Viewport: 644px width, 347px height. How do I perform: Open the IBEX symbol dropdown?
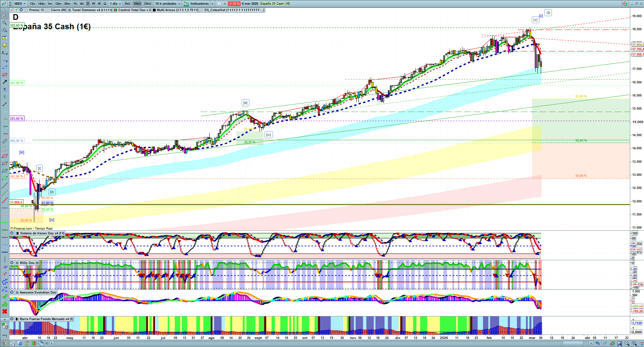[x=20, y=4]
